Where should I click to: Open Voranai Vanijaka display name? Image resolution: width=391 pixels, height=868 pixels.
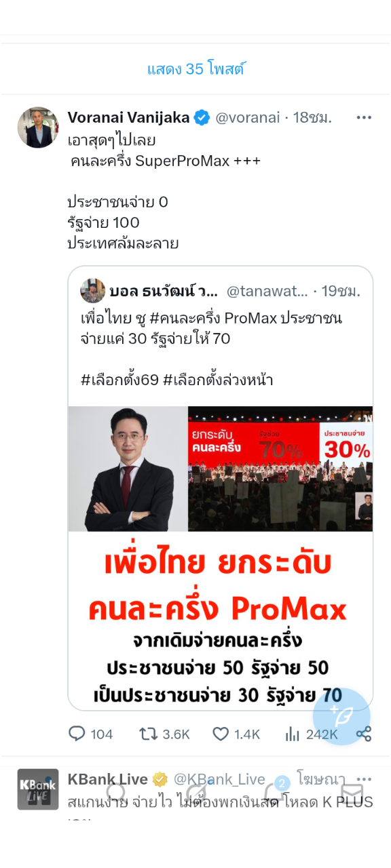[x=129, y=117]
